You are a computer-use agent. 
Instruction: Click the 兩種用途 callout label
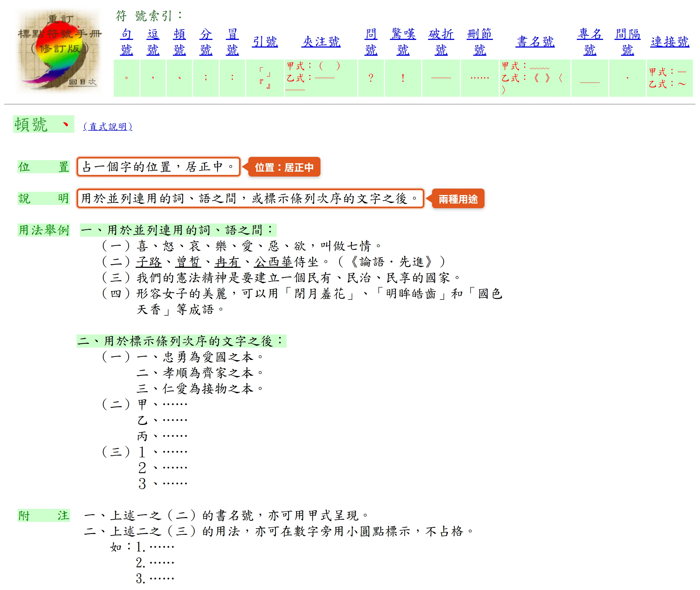pos(458,199)
